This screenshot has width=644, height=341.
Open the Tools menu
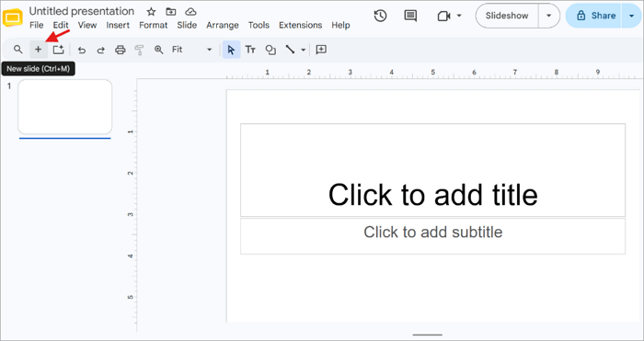pos(259,25)
